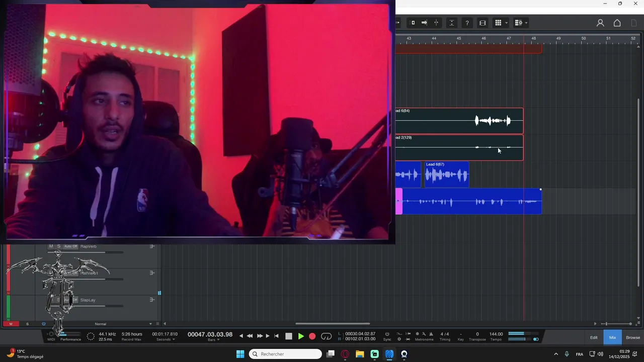Screen dimensions: 644x362
Task: Click the snap-to-cursor split icon in toolbar
Action: (436, 23)
